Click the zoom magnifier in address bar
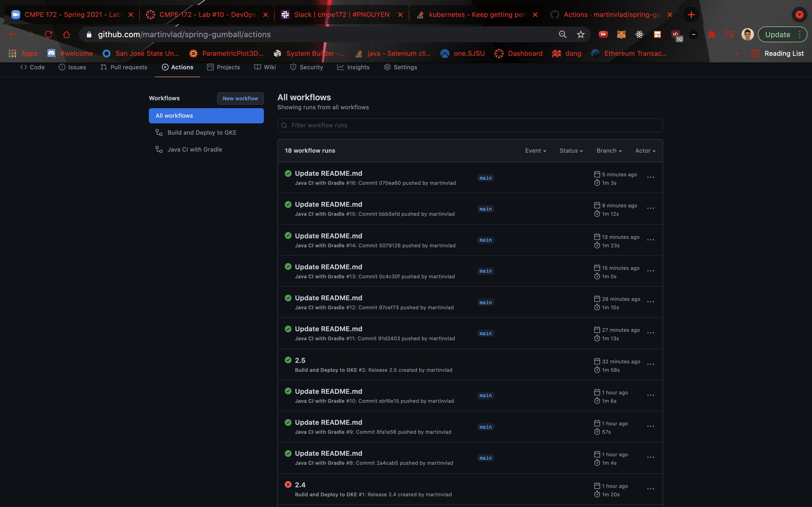Screen dimensions: 812x507 (562, 34)
